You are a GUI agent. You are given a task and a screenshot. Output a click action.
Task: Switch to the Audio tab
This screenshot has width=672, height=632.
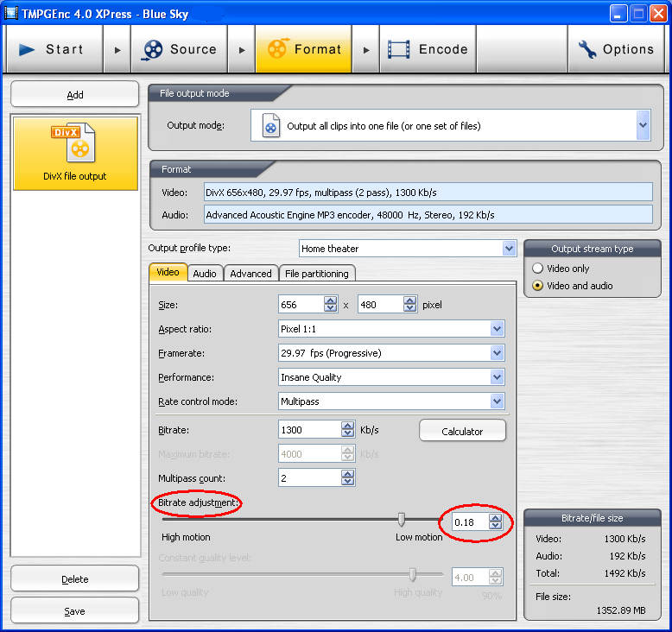pyautogui.click(x=205, y=274)
